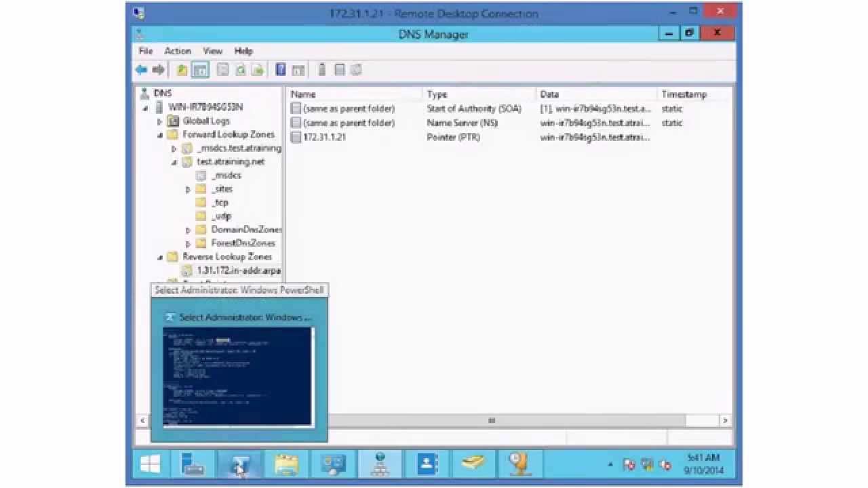Click the PowerShell window preview thumbnail
This screenshot has width=868, height=488.
tap(238, 377)
